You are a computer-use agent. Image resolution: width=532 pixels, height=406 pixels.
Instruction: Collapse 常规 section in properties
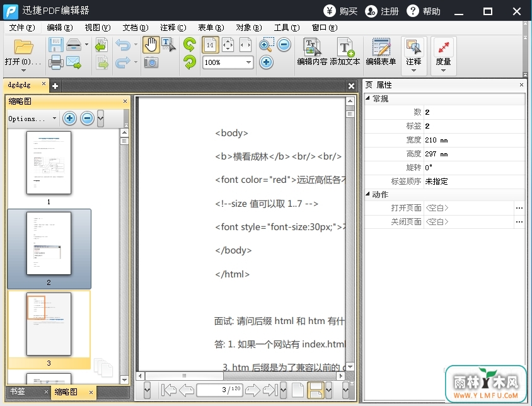pos(367,98)
